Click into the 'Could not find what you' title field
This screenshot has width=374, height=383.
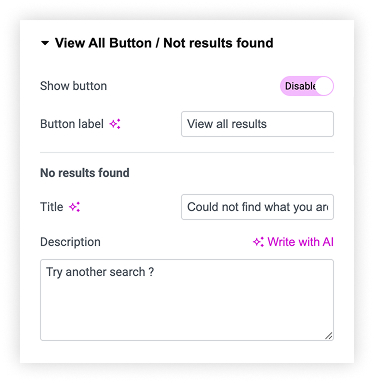257,207
